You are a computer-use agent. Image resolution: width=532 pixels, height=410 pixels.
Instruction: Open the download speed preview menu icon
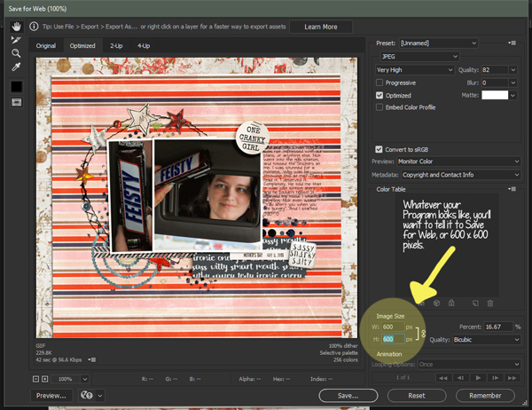pyautogui.click(x=92, y=359)
